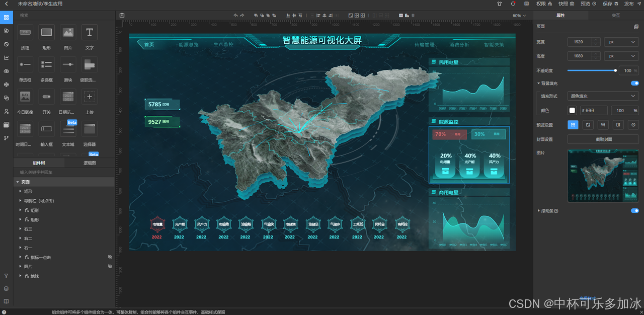
Task: Select the 滑块 slider component icon
Action: click(x=68, y=64)
